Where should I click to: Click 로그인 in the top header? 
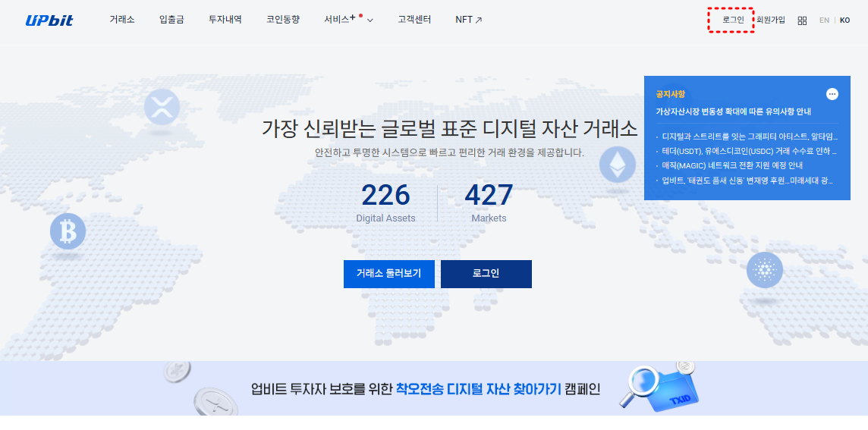(x=733, y=20)
